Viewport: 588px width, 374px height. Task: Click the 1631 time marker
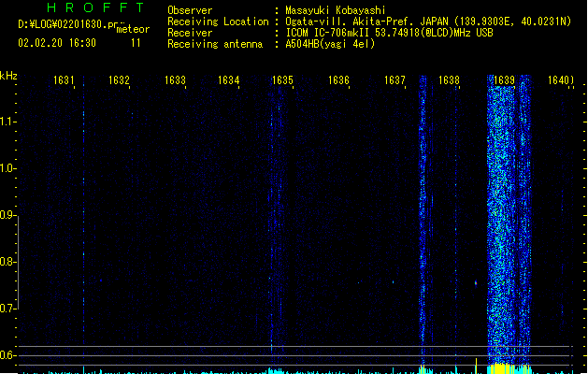pos(64,80)
